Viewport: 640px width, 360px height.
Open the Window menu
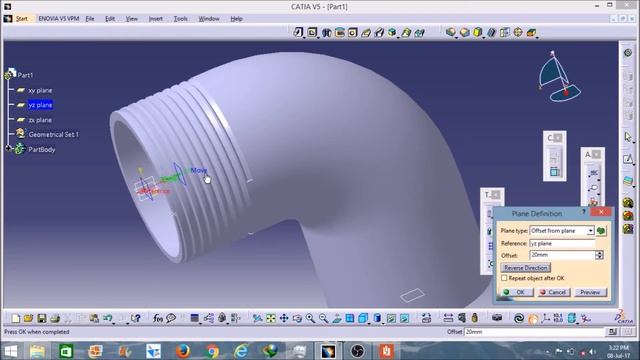(x=209, y=19)
